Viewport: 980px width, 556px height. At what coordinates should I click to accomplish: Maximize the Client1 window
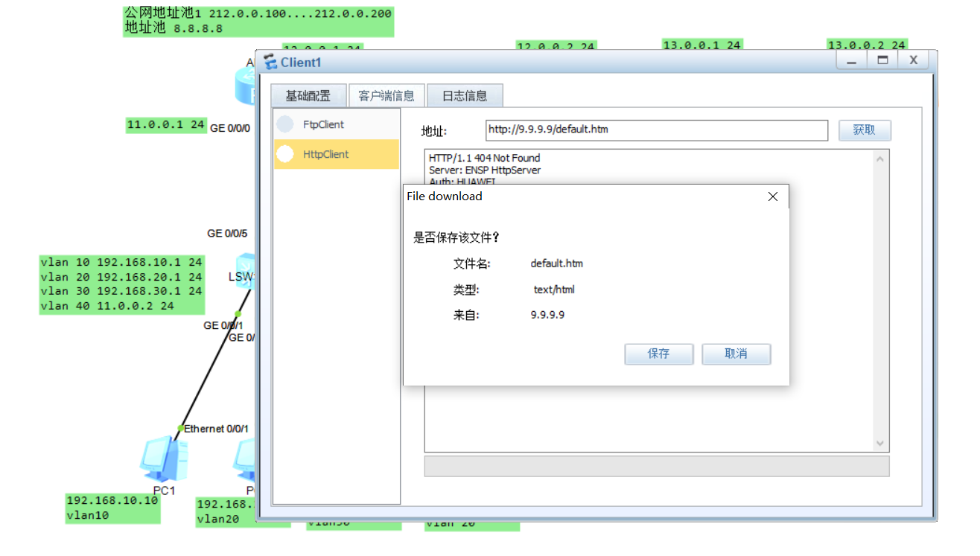point(882,61)
